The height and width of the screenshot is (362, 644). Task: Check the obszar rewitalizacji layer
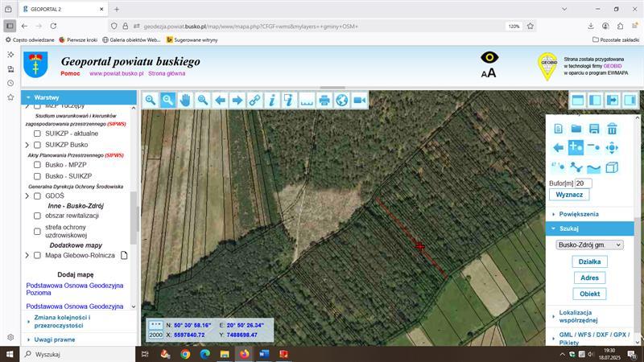[37, 216]
